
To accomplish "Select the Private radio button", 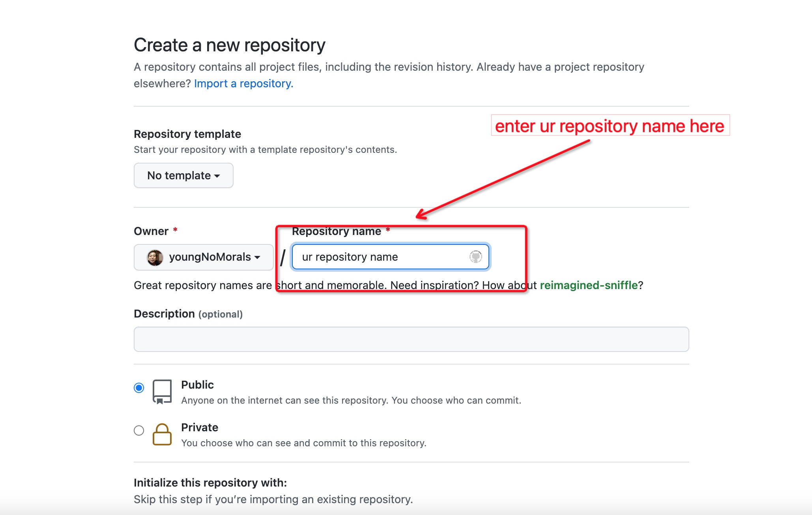I will [139, 430].
